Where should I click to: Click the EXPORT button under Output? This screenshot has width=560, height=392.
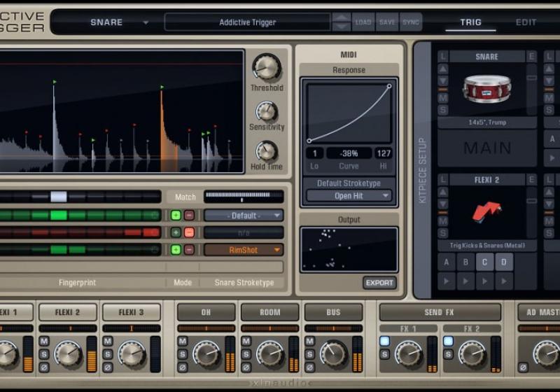pyautogui.click(x=379, y=283)
